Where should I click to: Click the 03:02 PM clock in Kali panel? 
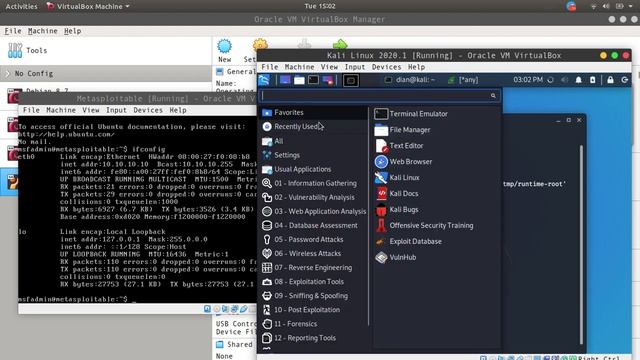pos(528,80)
